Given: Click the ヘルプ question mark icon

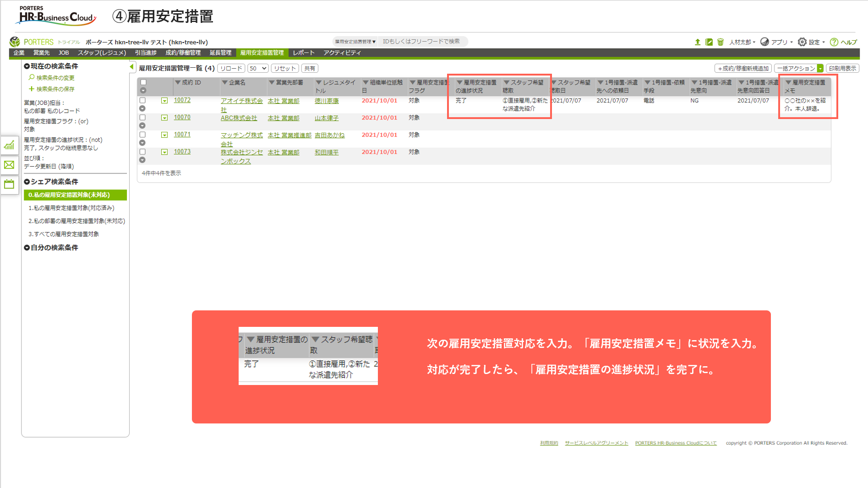Looking at the screenshot, I should point(834,42).
